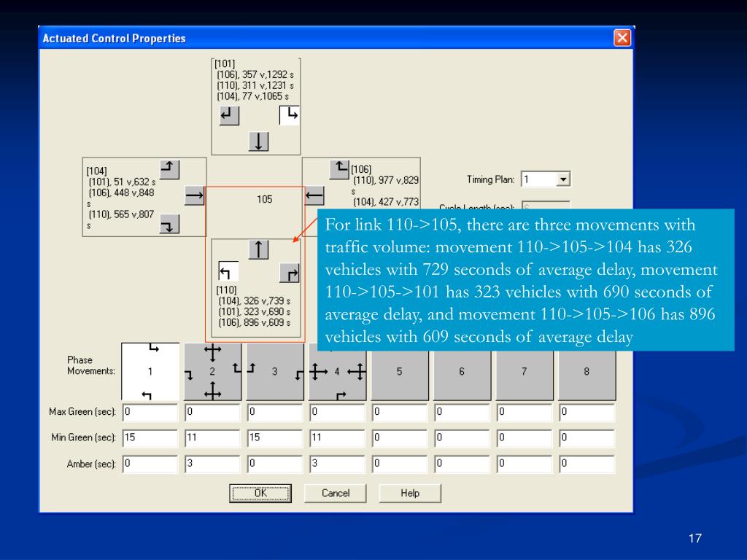Click node 104 right-turn down arrow button
Screen dimensions: 747x560
pyautogui.click(x=169, y=224)
